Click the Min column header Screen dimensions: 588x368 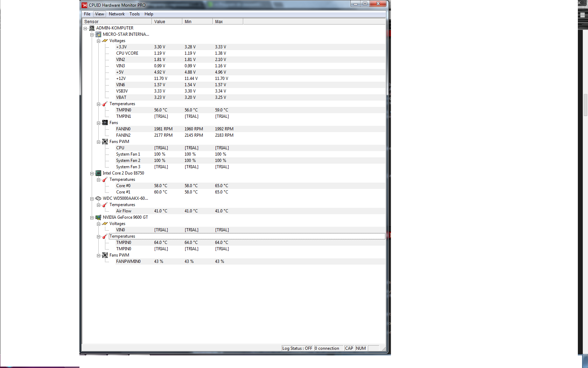(197, 21)
